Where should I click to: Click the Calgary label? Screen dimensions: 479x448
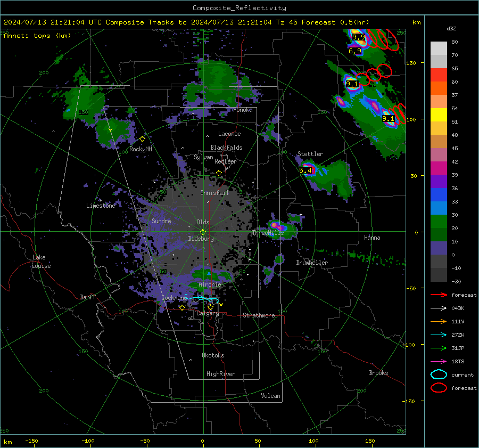coord(208,313)
